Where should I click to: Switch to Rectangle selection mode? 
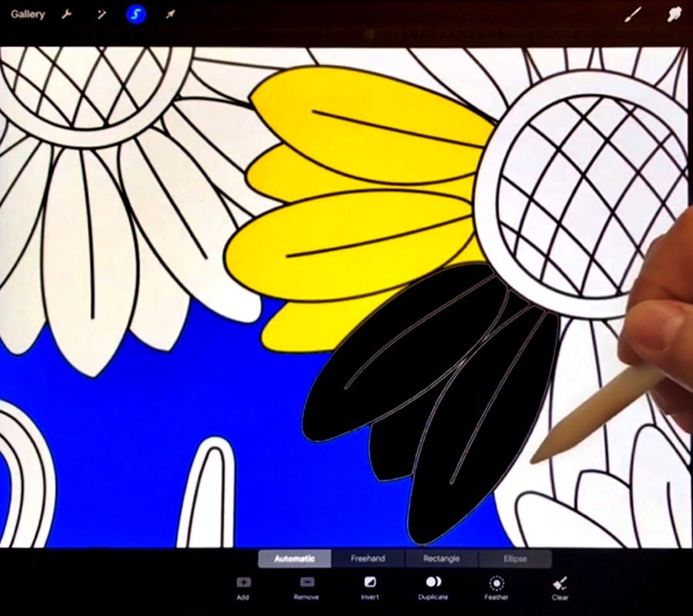point(441,558)
